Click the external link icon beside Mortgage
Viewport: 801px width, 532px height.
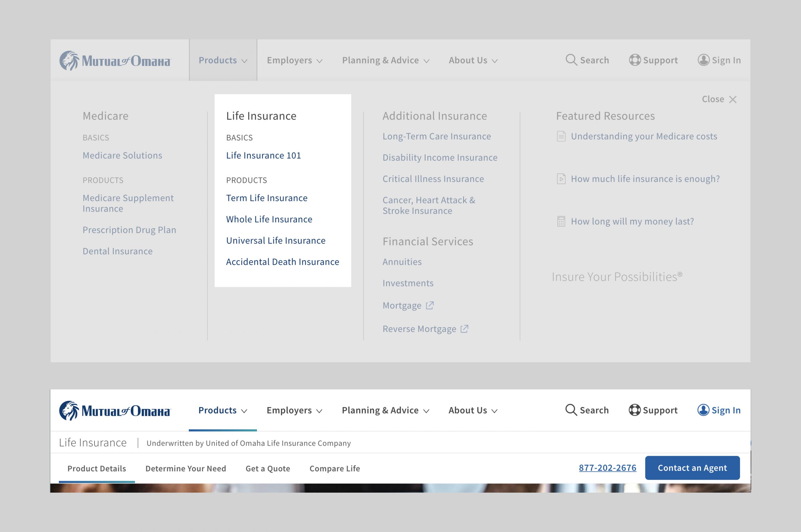pyautogui.click(x=430, y=305)
